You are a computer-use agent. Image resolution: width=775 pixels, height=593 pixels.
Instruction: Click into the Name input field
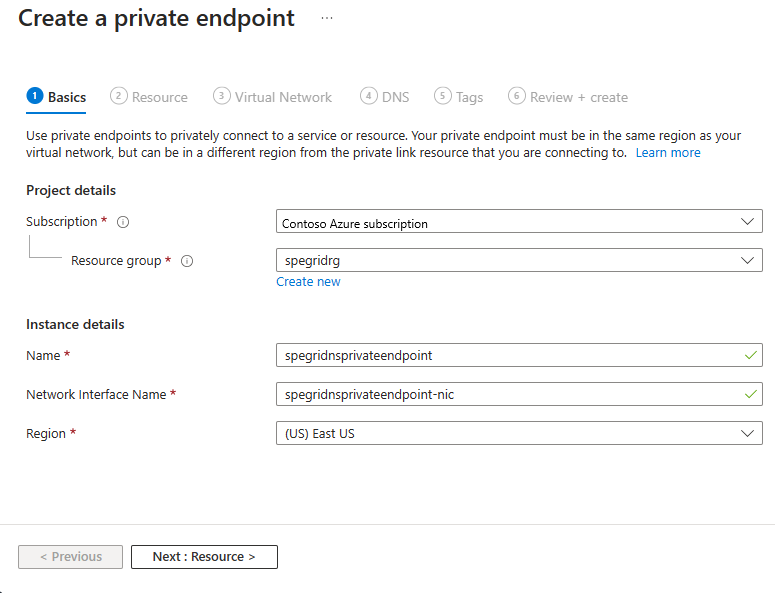(x=510, y=355)
